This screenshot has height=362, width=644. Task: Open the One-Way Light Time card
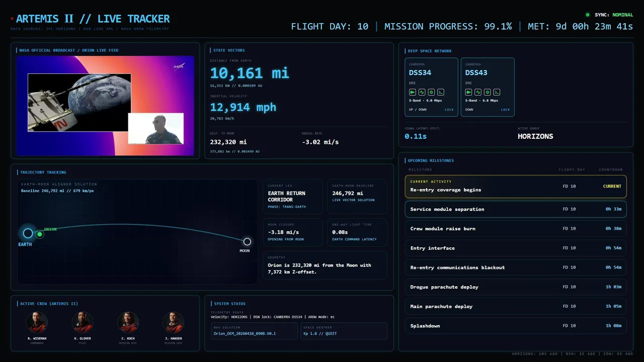(357, 232)
